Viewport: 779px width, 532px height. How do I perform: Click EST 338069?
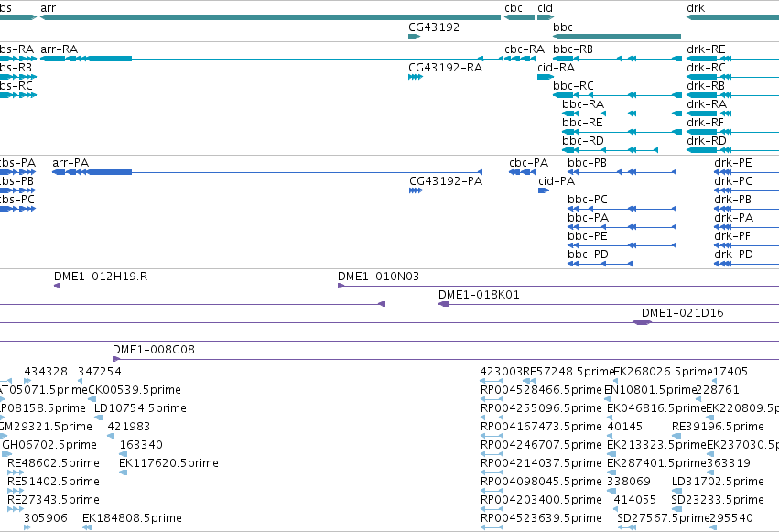tap(611, 491)
